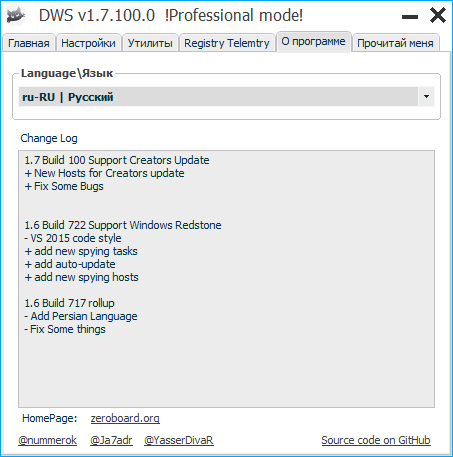Select the О программе tab
Screen dimensions: 453x457
click(x=313, y=42)
